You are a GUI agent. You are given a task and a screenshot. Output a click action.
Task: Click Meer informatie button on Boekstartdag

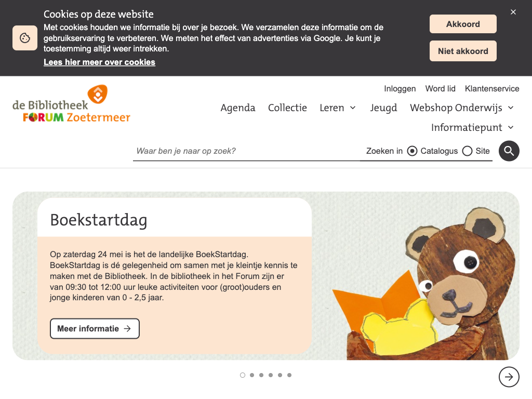pos(95,328)
